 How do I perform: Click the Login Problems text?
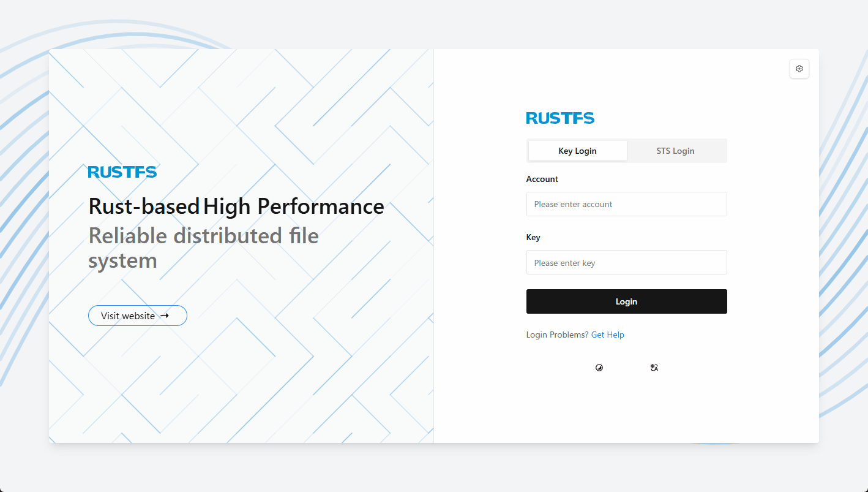(x=556, y=335)
